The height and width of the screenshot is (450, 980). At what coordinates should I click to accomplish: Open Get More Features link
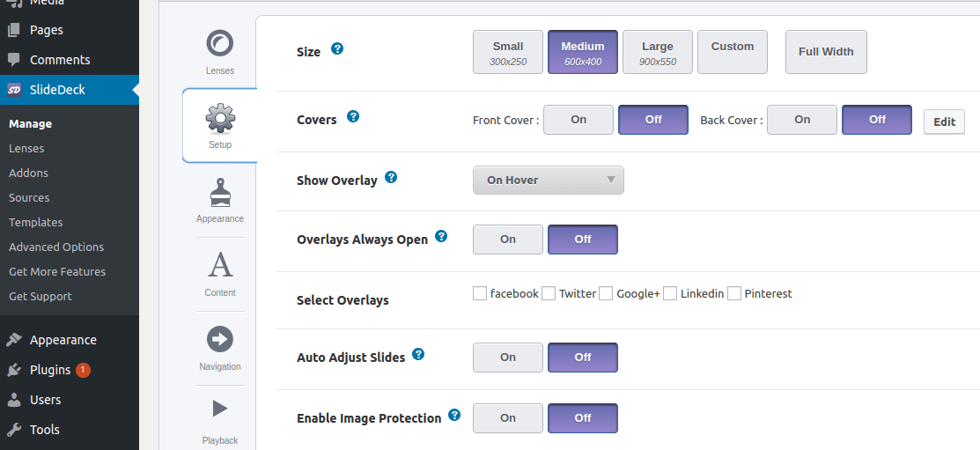pyautogui.click(x=57, y=272)
